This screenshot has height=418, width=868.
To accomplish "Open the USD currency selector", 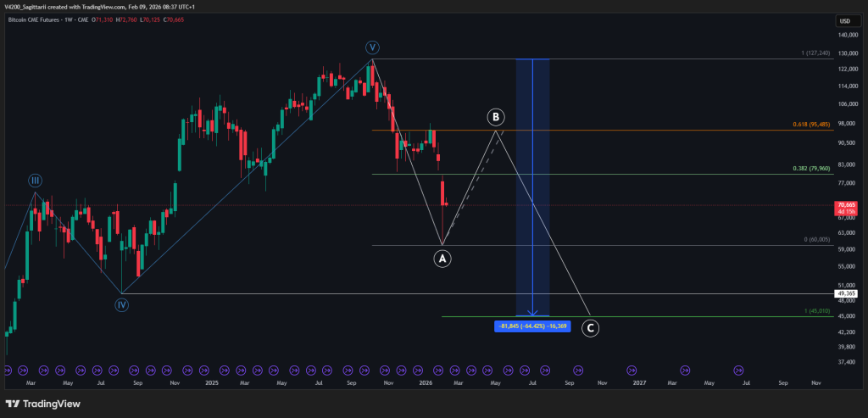I will click(844, 20).
